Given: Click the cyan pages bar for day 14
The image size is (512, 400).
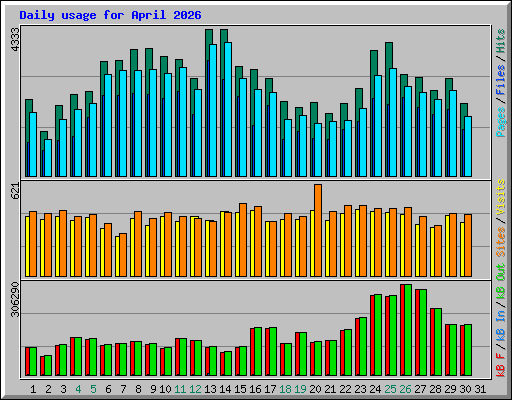Looking at the screenshot, I should click(228, 109).
